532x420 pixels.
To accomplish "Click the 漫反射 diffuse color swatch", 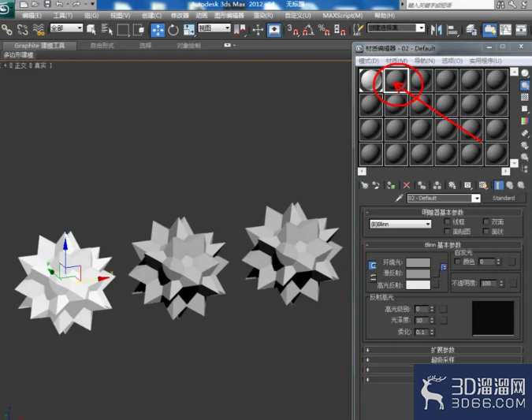I will (418, 273).
